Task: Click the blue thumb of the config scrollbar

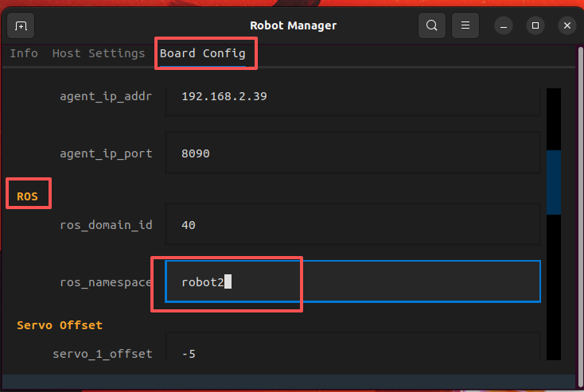Action: [554, 182]
